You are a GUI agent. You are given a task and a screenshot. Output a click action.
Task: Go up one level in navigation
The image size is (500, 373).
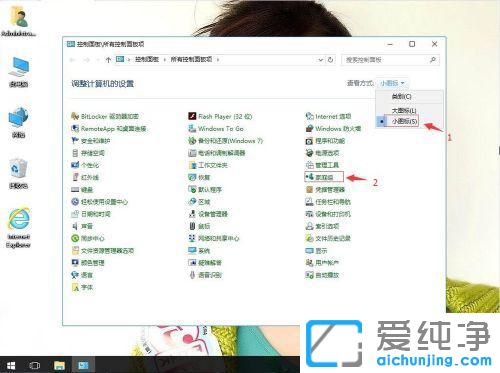click(108, 60)
